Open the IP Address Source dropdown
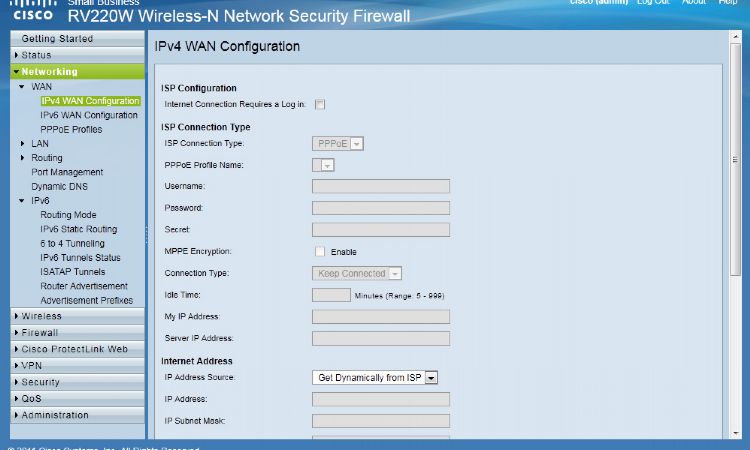 click(x=431, y=378)
